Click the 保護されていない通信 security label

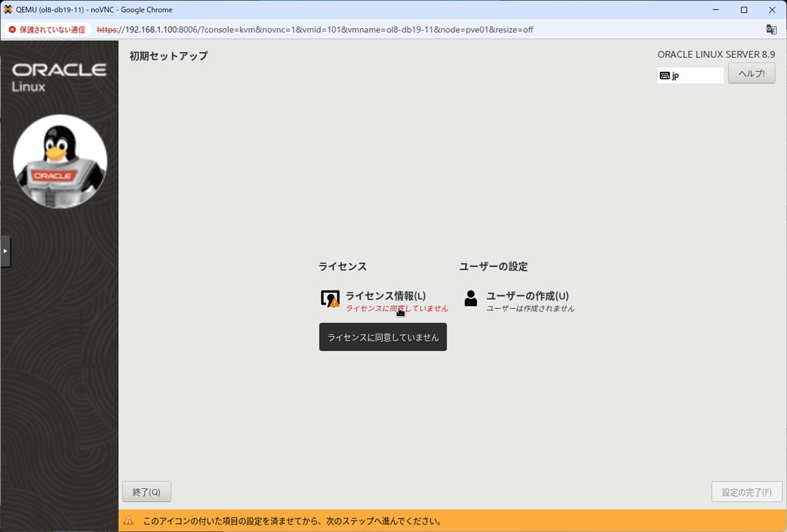52,30
